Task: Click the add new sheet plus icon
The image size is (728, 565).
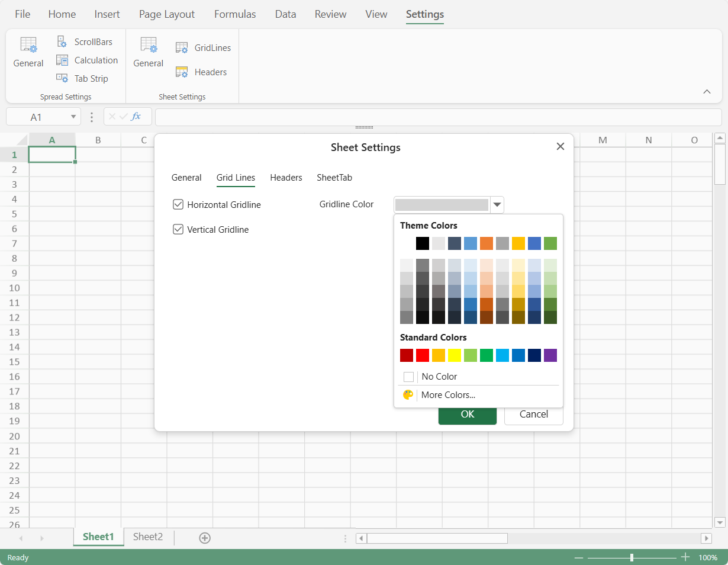Action: coord(205,538)
